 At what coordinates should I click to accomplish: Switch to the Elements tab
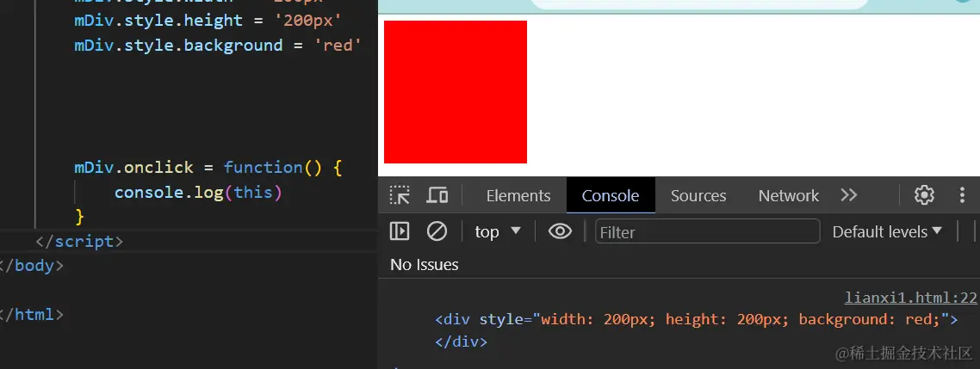[x=518, y=195]
